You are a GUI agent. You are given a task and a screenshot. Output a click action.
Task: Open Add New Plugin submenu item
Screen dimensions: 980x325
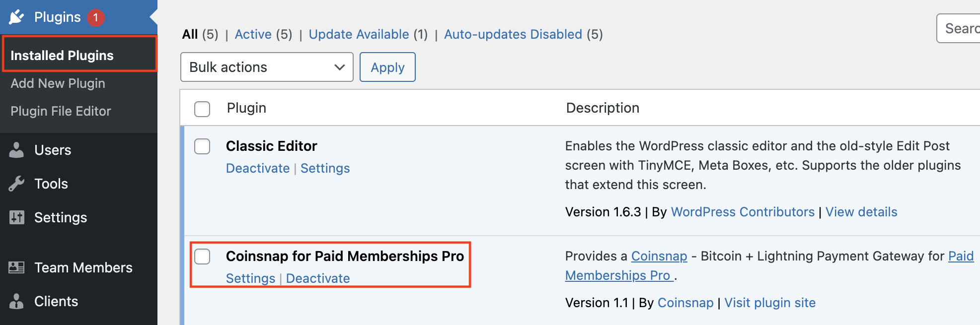coord(58,83)
